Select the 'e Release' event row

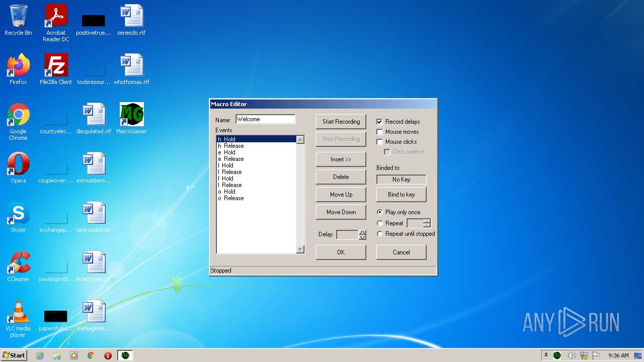(256, 159)
